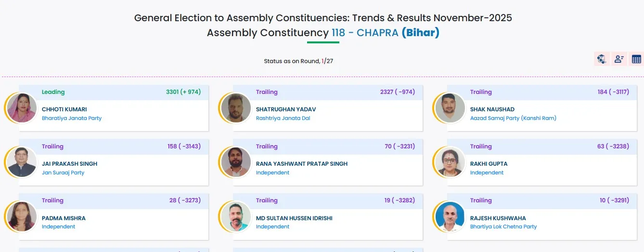
Task: Click the 118 - CHAPRA constituency title
Action: tap(365, 33)
